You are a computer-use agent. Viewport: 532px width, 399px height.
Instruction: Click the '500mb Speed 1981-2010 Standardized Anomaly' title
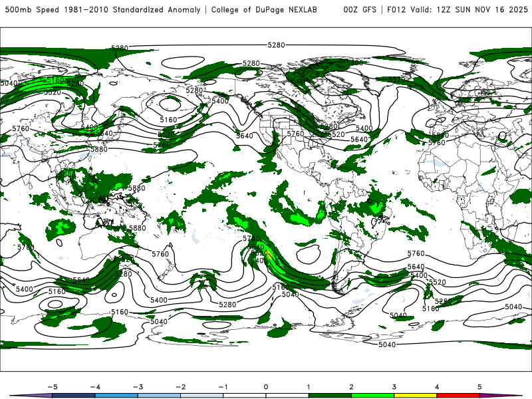click(102, 9)
